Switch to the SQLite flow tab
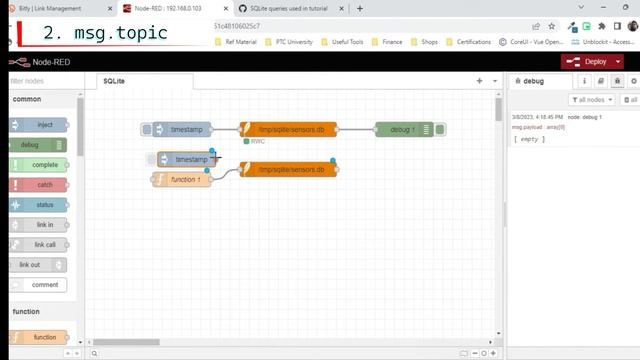 (144, 81)
